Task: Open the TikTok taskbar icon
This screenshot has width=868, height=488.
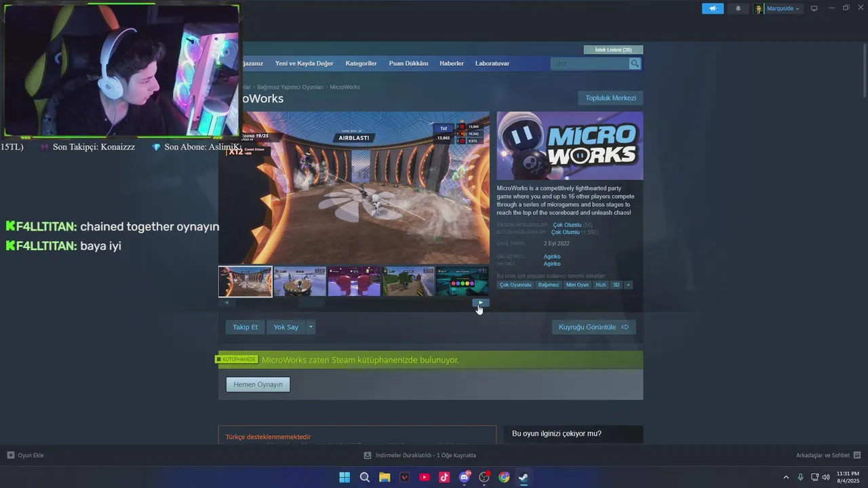Action: point(444,477)
